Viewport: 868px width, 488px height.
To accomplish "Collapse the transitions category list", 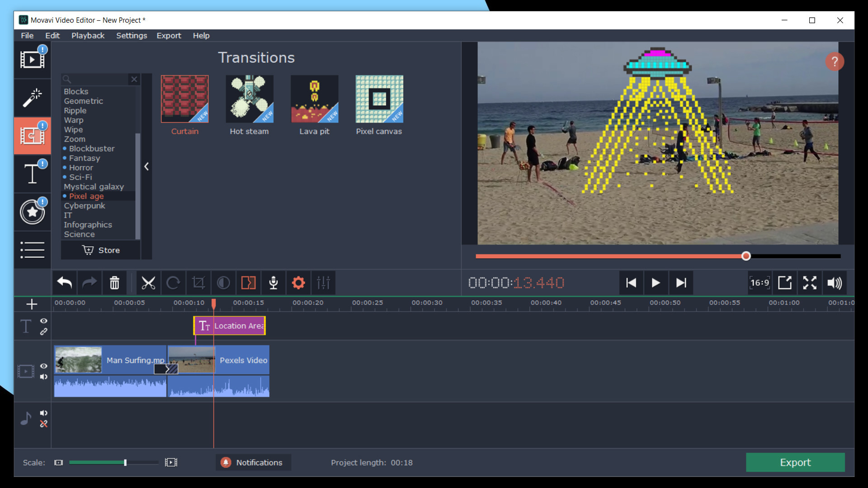I will coord(146,166).
